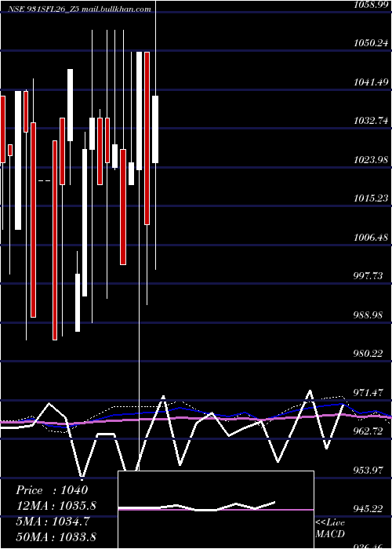
Task: Click the 1032.74 price axis label
Action: [x=371, y=121]
